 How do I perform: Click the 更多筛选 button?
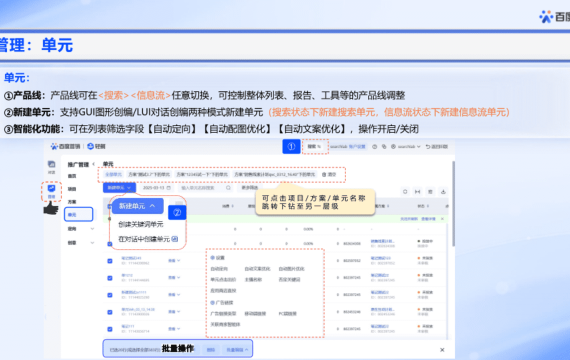point(250,188)
